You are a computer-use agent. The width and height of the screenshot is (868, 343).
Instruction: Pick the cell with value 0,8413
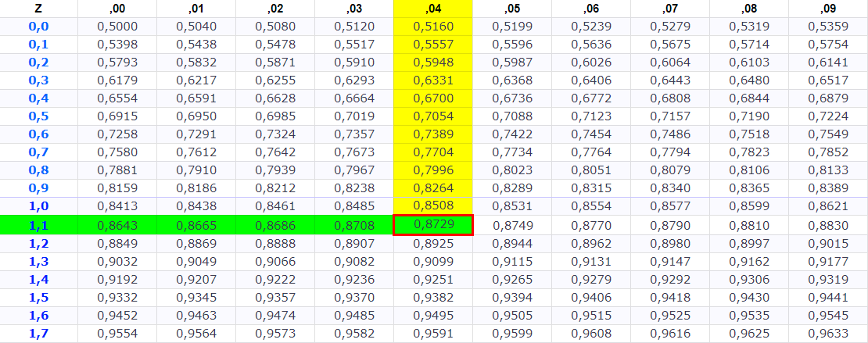(117, 207)
